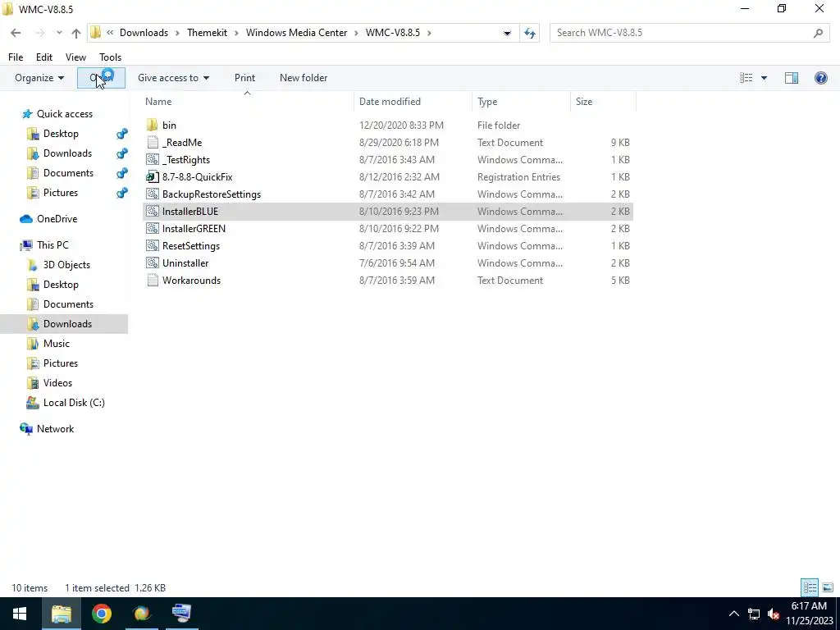Open Network in the navigation pane
The height and width of the screenshot is (630, 840).
pyautogui.click(x=55, y=429)
